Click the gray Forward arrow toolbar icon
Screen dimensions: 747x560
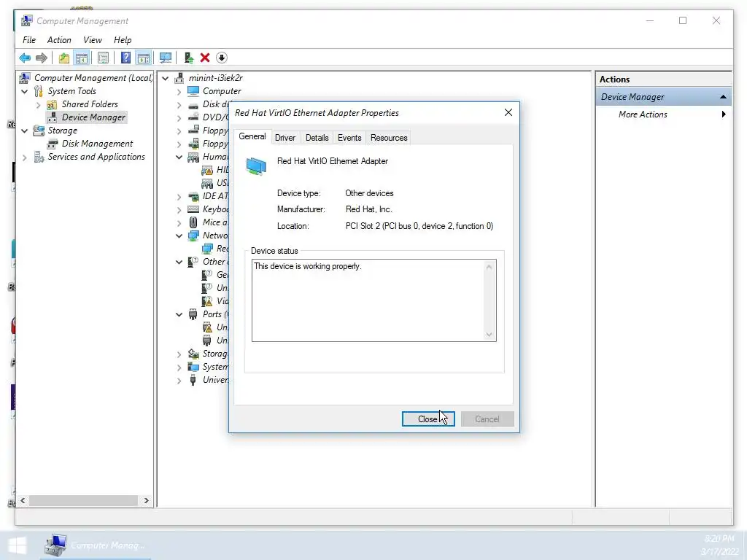click(x=42, y=58)
